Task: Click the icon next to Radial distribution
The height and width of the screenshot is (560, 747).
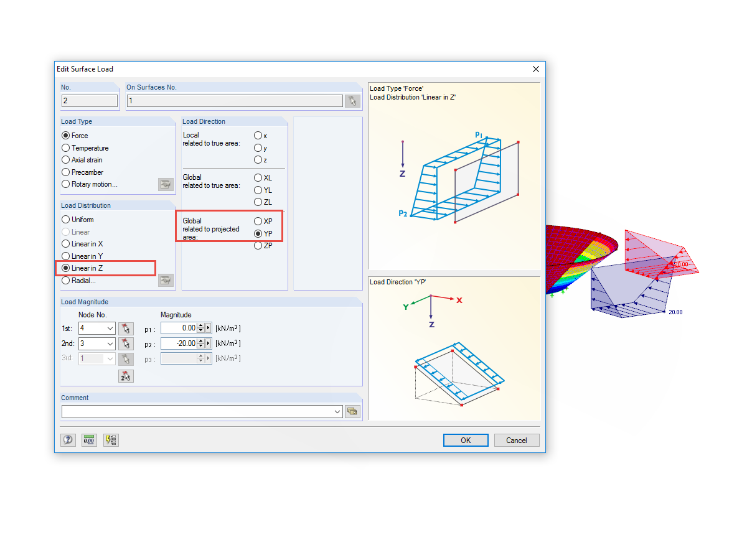Action: point(165,280)
